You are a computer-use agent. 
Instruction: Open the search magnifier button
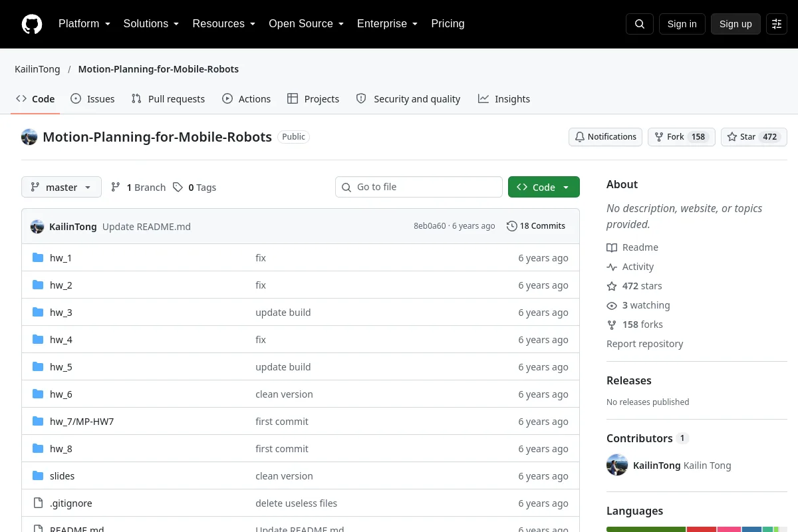click(640, 24)
